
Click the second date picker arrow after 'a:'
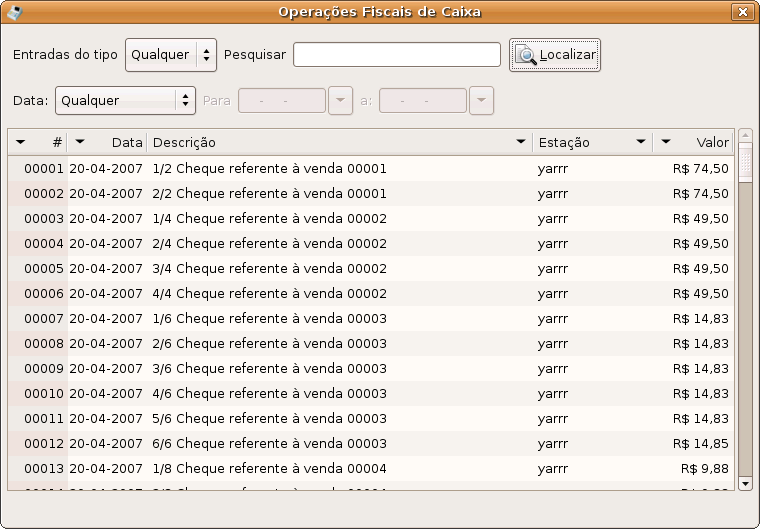(482, 101)
